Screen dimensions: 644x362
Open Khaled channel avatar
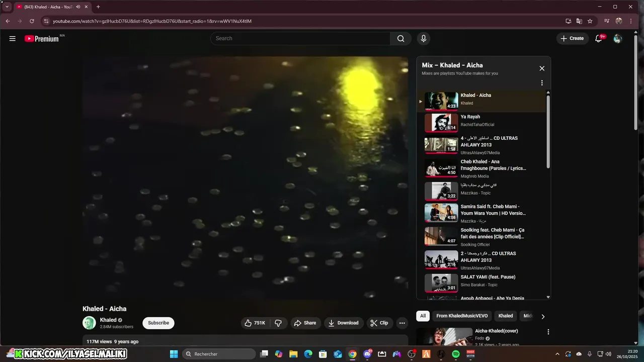point(89,323)
